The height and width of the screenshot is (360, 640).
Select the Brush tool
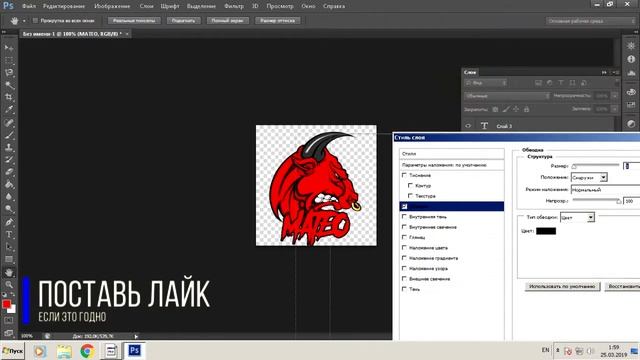coord(9,135)
